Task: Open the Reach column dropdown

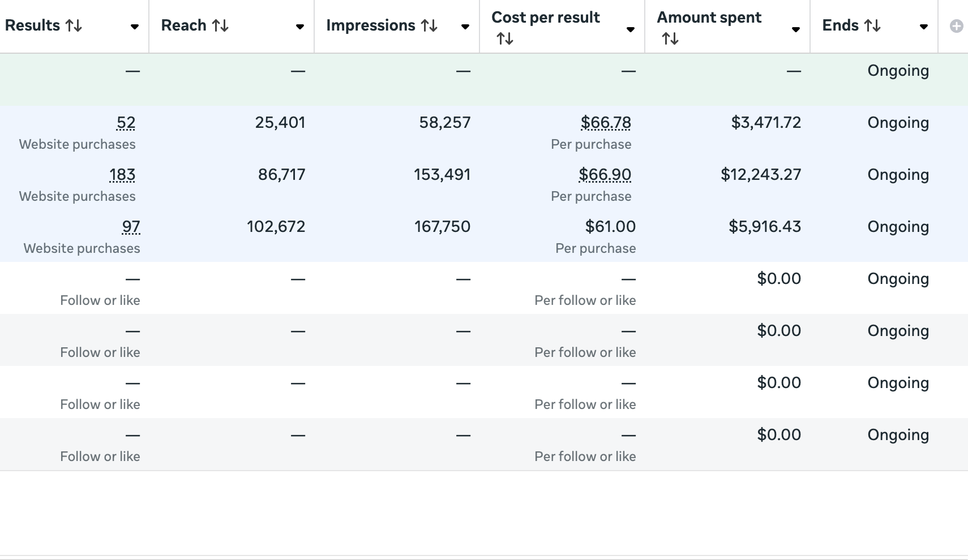Action: tap(300, 27)
